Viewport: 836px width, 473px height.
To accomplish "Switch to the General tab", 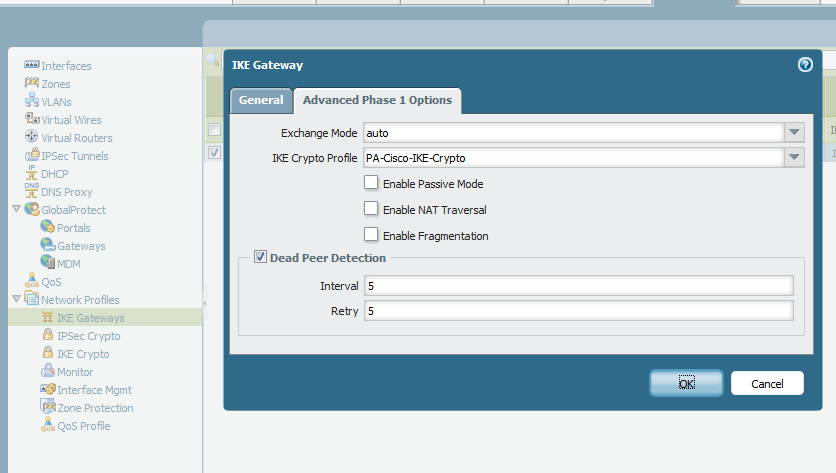I will [261, 100].
